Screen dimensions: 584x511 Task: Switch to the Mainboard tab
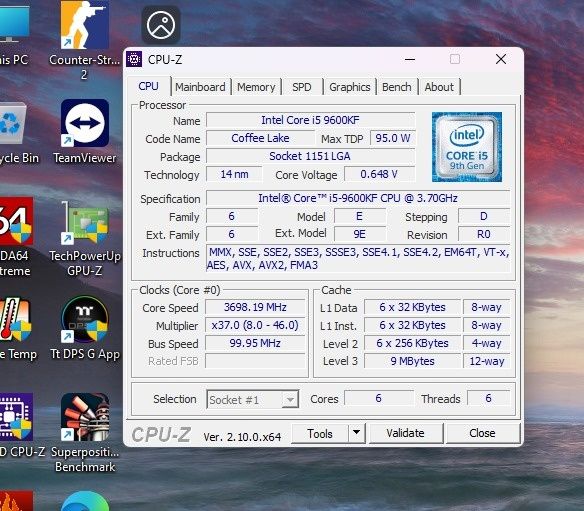pos(200,87)
